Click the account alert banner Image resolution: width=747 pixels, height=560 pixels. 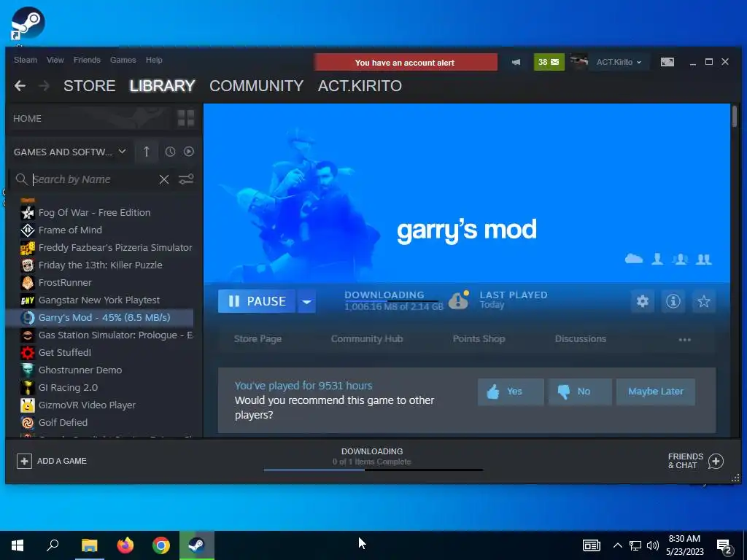click(x=405, y=63)
